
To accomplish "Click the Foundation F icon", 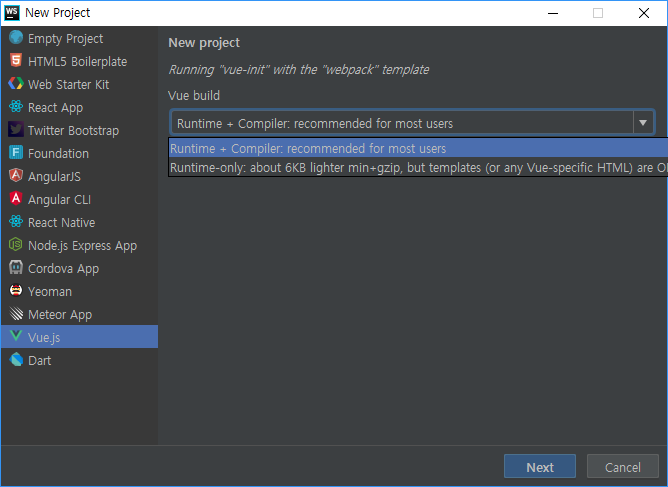I will (x=16, y=153).
